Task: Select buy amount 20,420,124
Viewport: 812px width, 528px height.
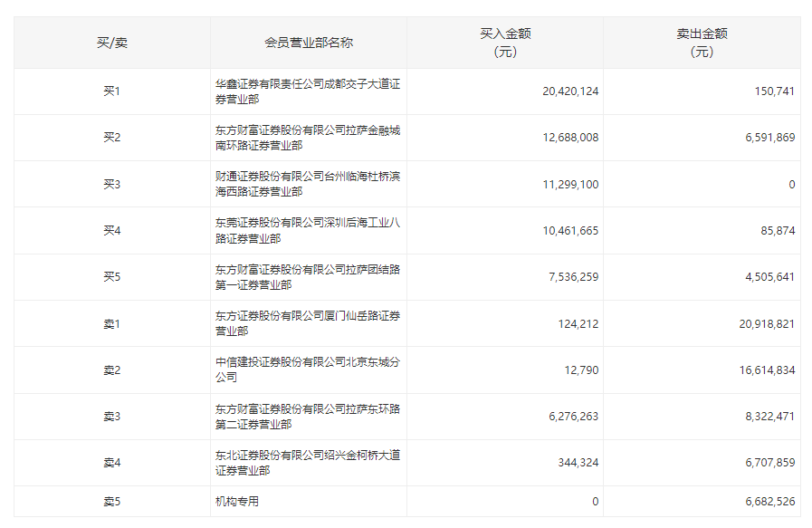Action: [570, 91]
